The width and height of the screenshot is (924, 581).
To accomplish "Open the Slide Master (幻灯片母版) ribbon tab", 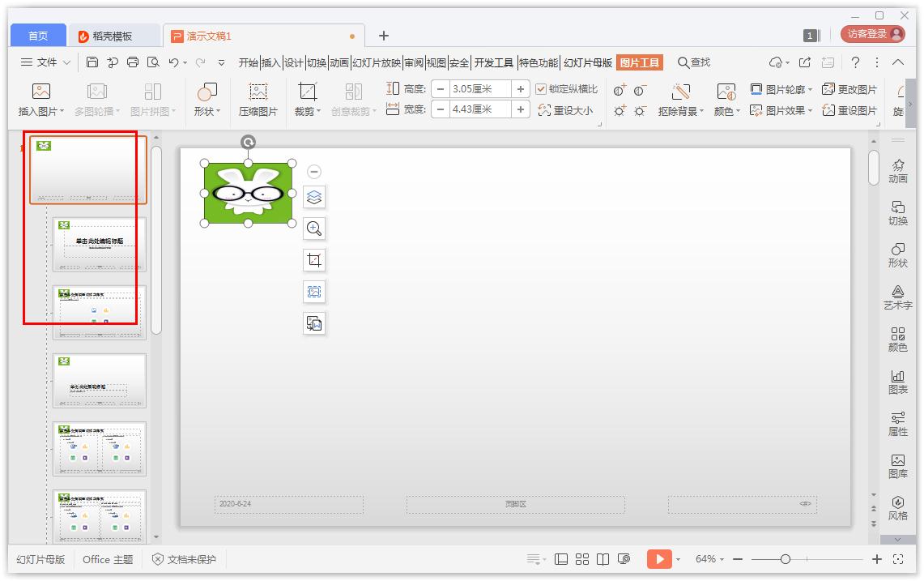I will coord(587,62).
